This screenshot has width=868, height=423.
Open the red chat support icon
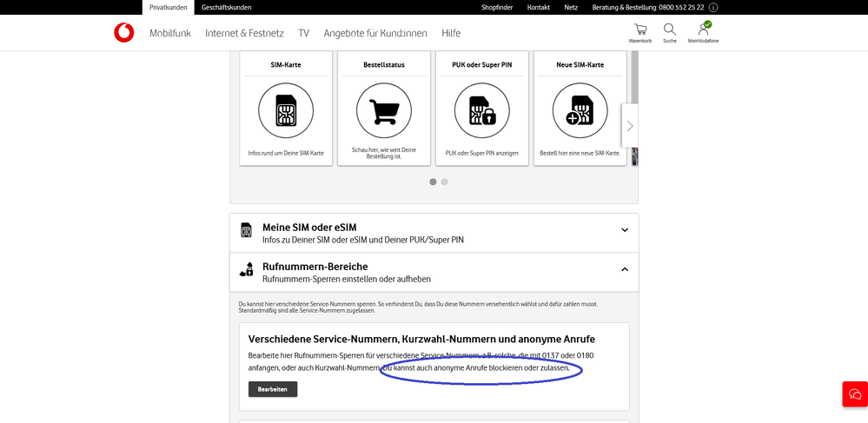[855, 394]
